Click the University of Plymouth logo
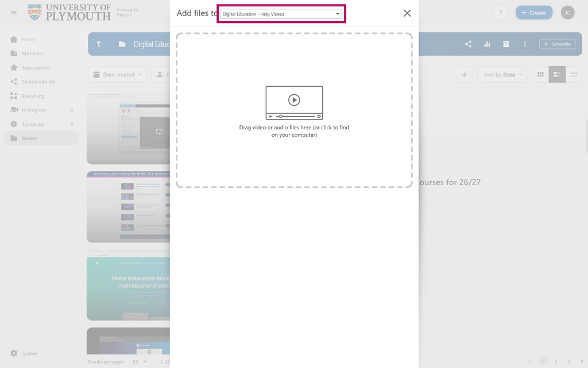The height and width of the screenshot is (368, 588). [x=69, y=13]
